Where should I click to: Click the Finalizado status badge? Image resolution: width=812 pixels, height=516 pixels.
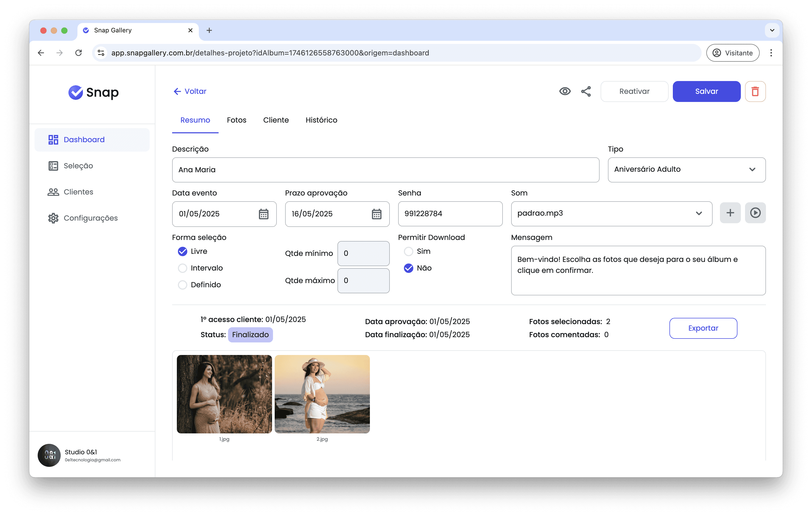click(x=250, y=335)
